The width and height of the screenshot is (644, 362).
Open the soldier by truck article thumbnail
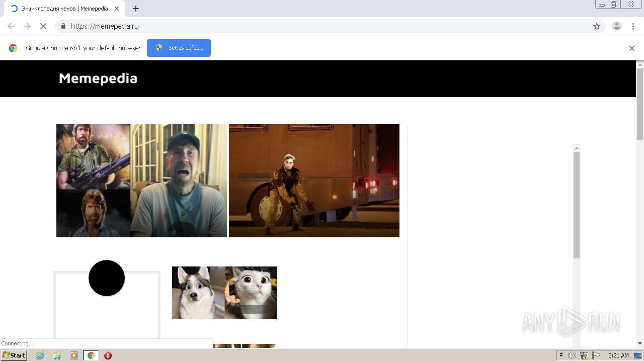314,180
